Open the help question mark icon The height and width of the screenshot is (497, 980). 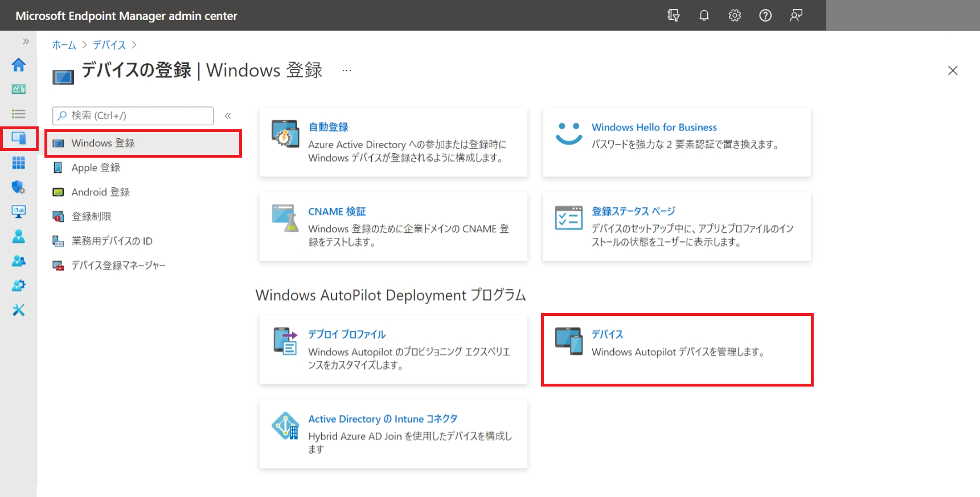point(765,15)
